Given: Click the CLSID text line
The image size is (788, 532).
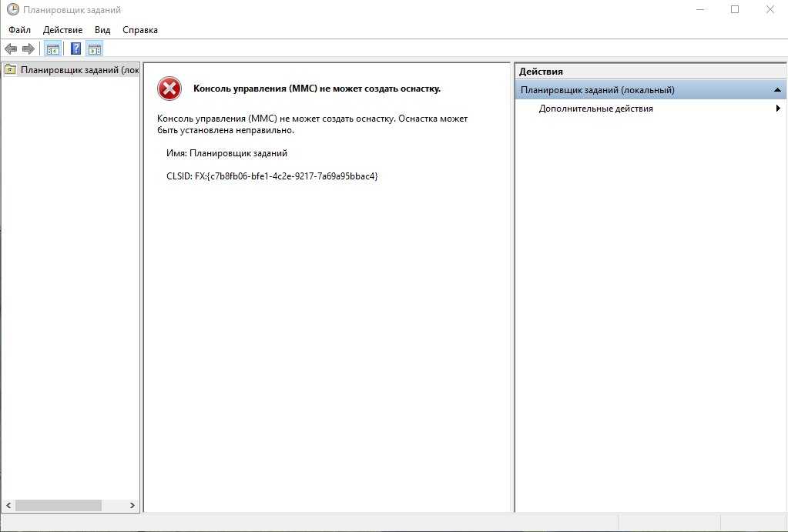Looking at the screenshot, I should click(x=272, y=176).
